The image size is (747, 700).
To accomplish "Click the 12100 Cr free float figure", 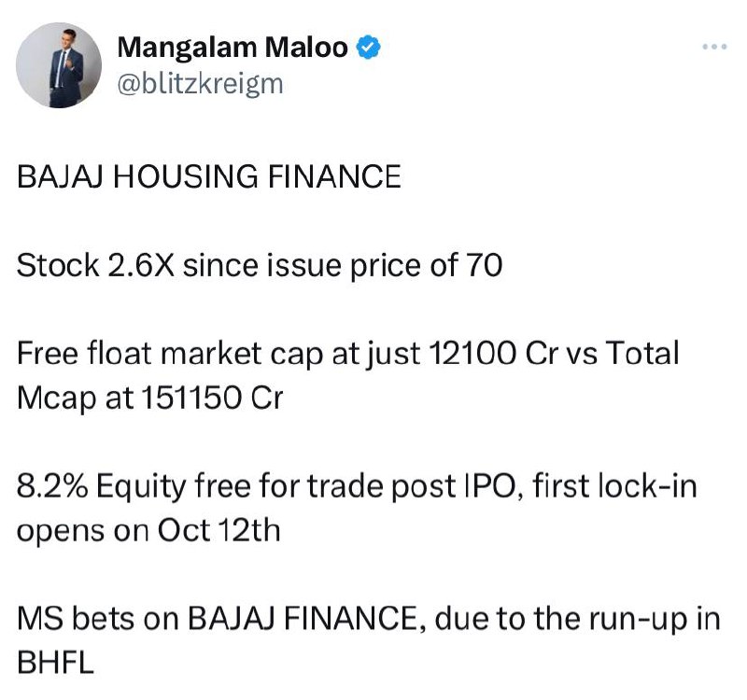I will click(x=494, y=354).
